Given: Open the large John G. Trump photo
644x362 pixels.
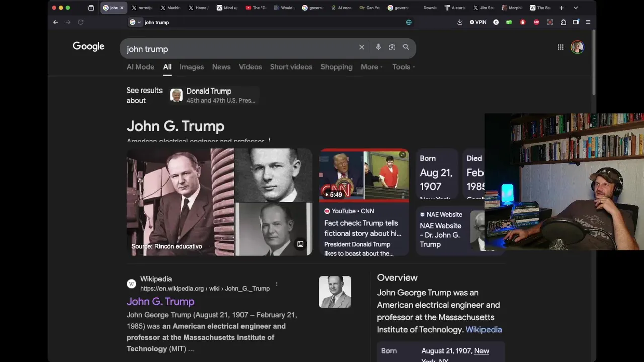Looking at the screenshot, I should (180, 202).
